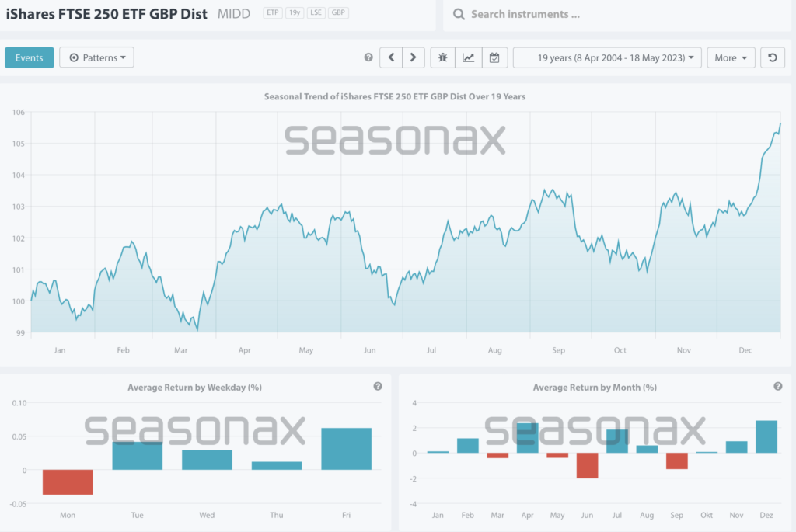
Task: Click the red Monday bar in weekday chart
Action: 68,482
